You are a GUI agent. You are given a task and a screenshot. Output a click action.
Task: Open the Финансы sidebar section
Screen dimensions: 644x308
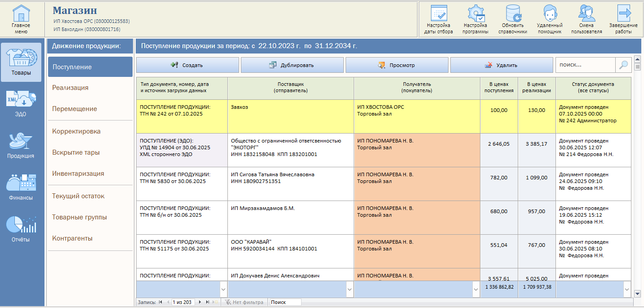[21, 187]
